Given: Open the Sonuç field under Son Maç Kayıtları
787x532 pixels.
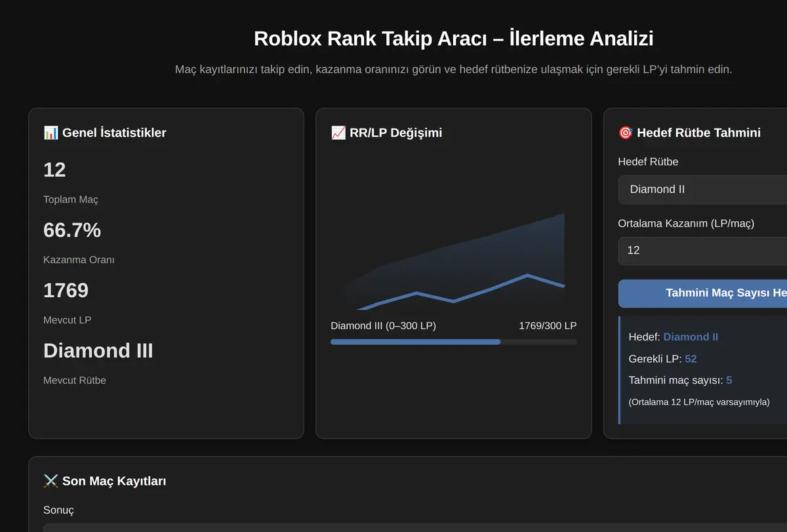Looking at the screenshot, I should pos(415,527).
